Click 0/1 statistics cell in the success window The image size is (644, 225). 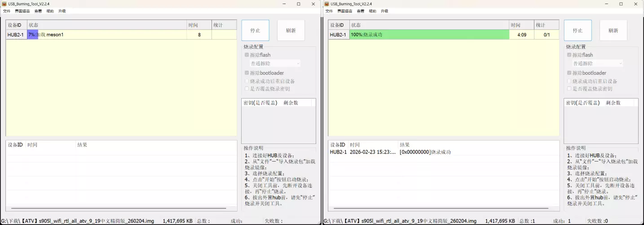tap(547, 35)
